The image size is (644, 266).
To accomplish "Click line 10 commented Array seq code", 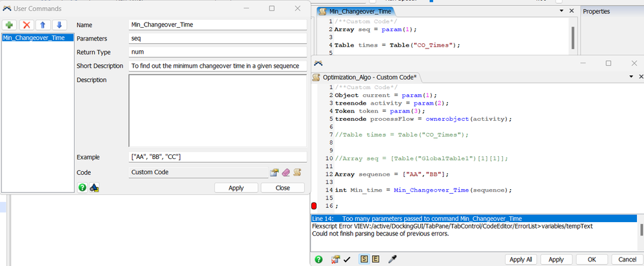I will [422, 158].
